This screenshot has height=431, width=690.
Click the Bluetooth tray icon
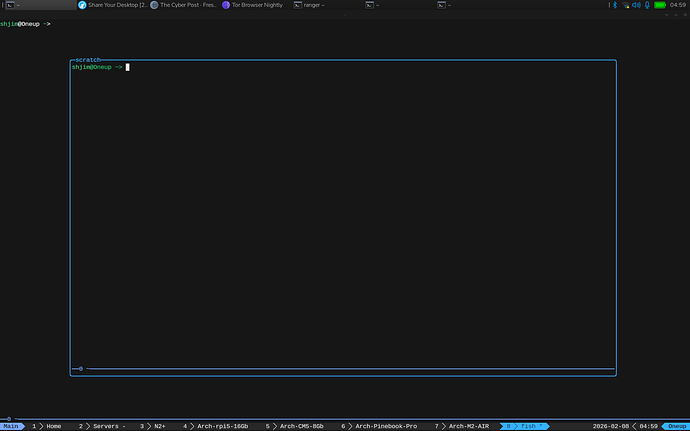(615, 5)
